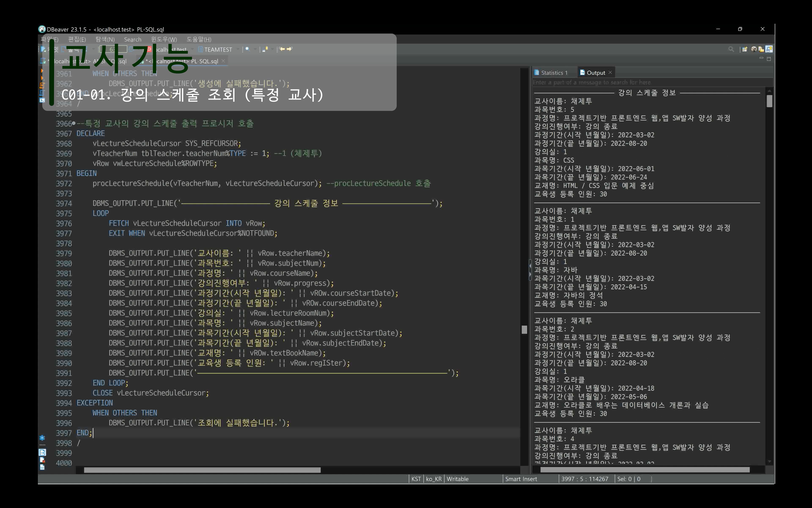Click EXCEPTION keyword on line 3994
The image size is (812, 508).
pos(95,403)
